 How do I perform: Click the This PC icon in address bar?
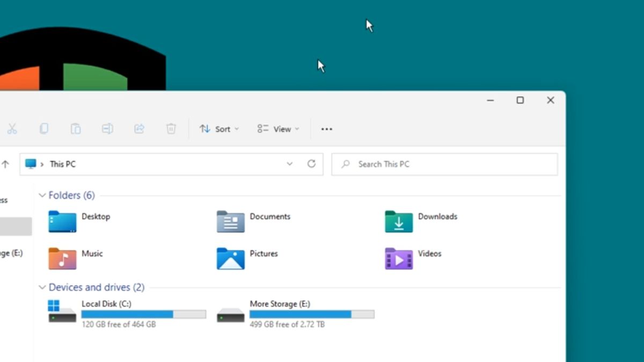(31, 164)
